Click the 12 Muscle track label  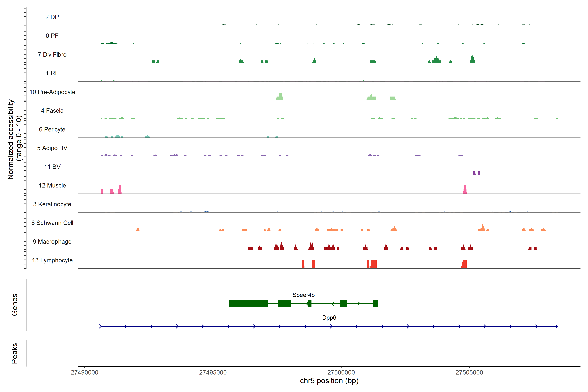[x=52, y=186]
